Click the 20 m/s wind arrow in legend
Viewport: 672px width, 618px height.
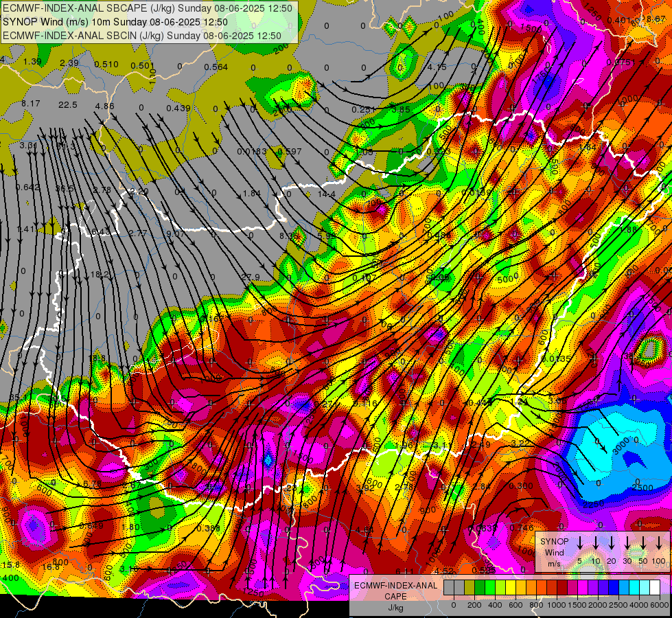(612, 543)
